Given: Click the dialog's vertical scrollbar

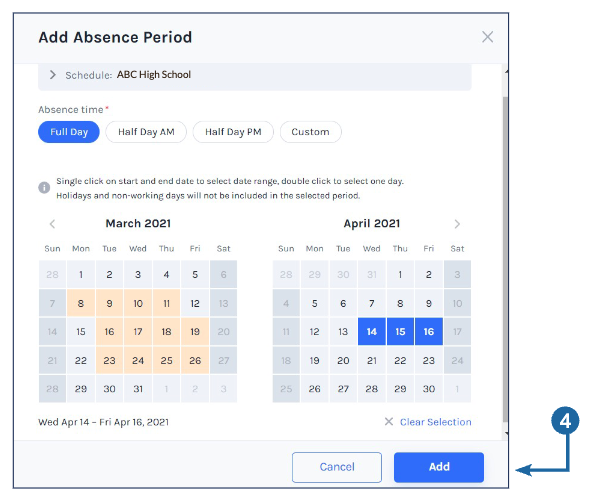Looking at the screenshot, I should (x=505, y=259).
